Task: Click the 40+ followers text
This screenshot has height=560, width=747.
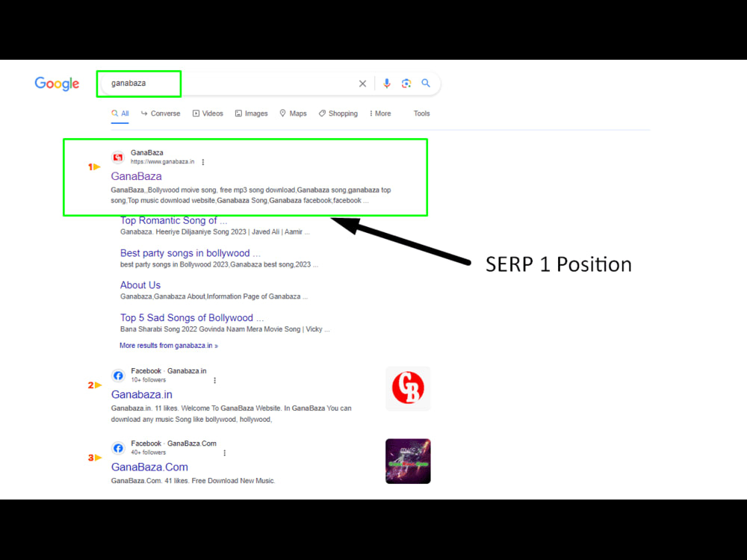Action: click(149, 452)
